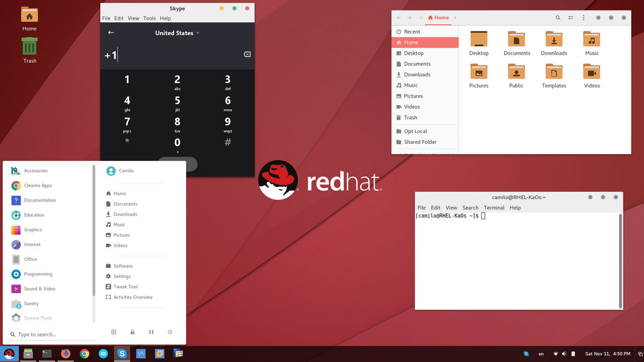Select Recent in file manager sidebar
Viewport: 644px width, 362px height.
(425, 32)
